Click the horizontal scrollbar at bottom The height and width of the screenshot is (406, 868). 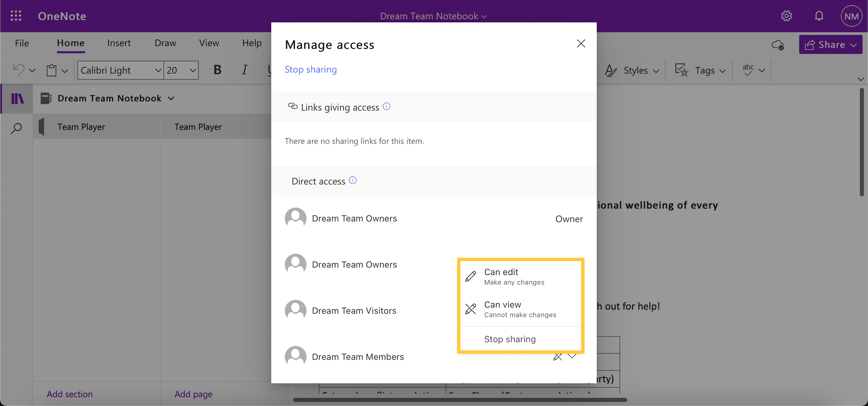[x=460, y=400]
